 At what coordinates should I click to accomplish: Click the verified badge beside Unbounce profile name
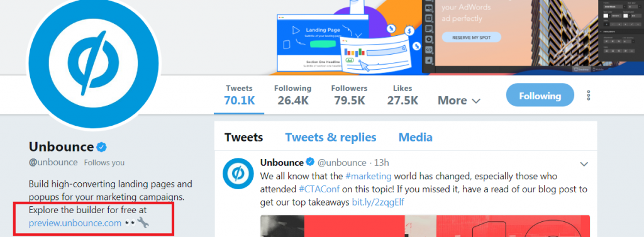[102, 146]
